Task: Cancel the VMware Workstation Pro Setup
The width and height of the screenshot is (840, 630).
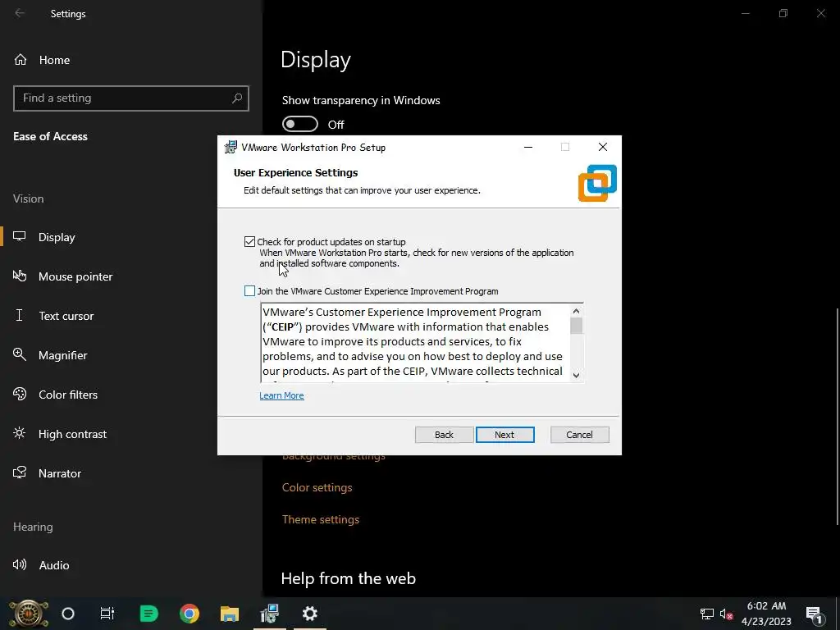Action: 580,435
